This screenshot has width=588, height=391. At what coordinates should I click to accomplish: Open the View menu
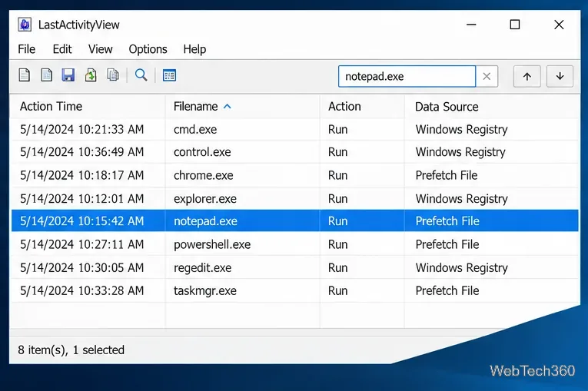[x=100, y=49]
